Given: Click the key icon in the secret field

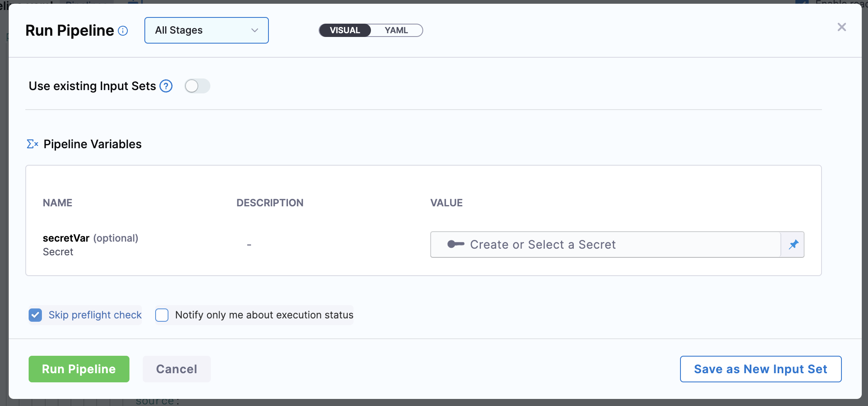Looking at the screenshot, I should [x=456, y=245].
